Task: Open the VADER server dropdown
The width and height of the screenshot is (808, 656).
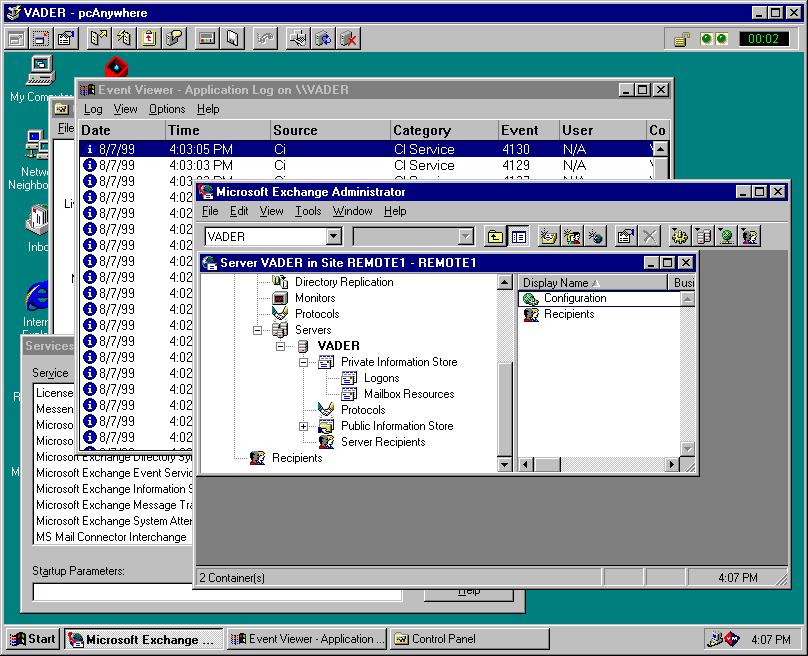Action: pos(334,237)
